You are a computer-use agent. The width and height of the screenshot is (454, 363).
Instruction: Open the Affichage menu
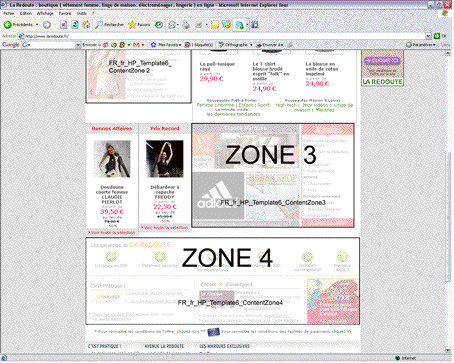(x=45, y=13)
